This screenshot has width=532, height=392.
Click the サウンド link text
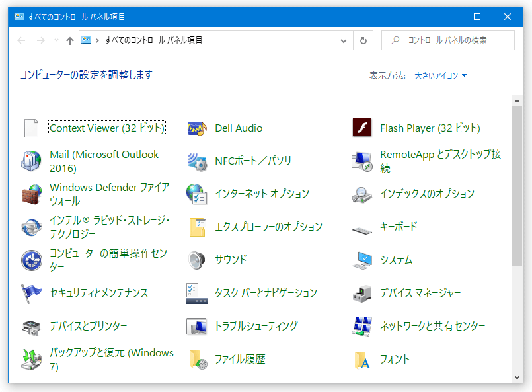point(231,260)
